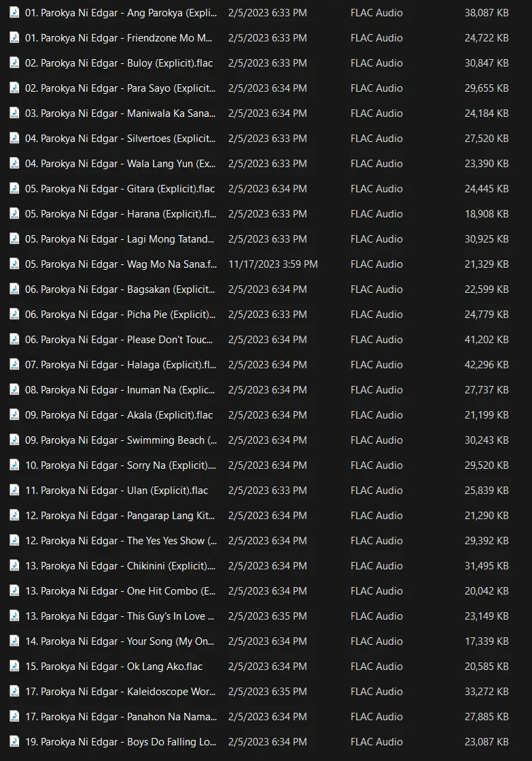Click the file icon for Swimming Beach
Image resolution: width=532 pixels, height=761 pixels.
coord(14,440)
